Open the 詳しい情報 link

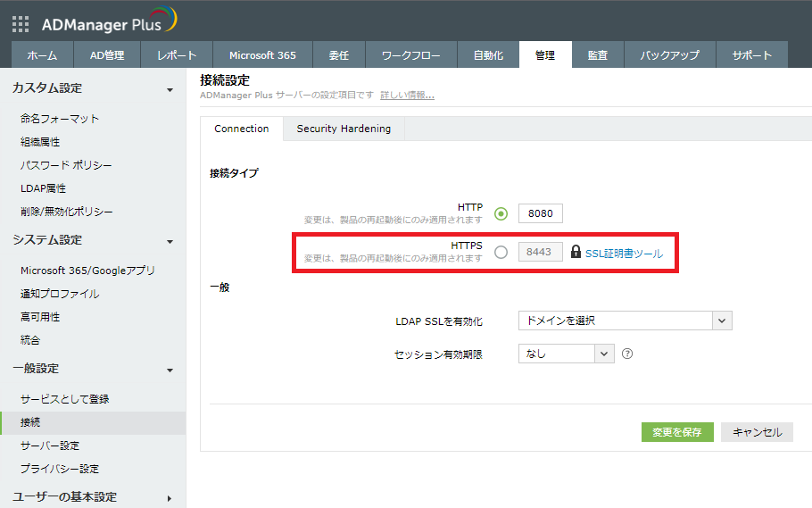(x=407, y=95)
